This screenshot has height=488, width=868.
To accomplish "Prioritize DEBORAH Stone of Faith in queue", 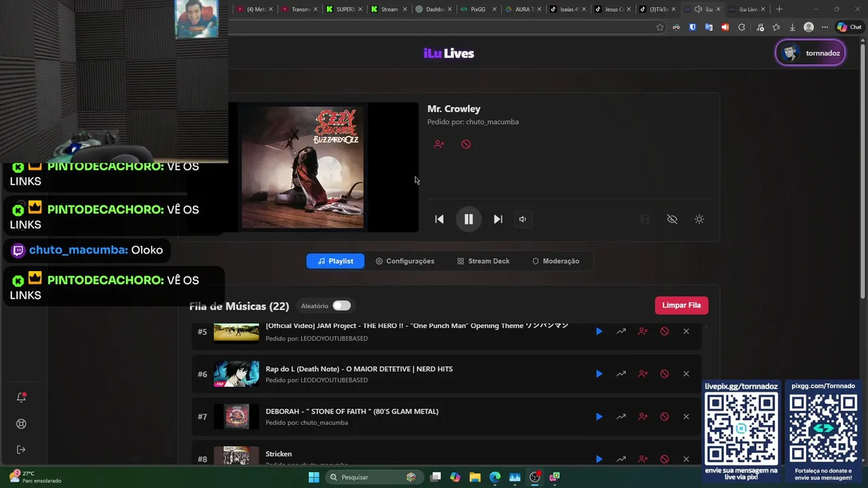I will [x=621, y=417].
